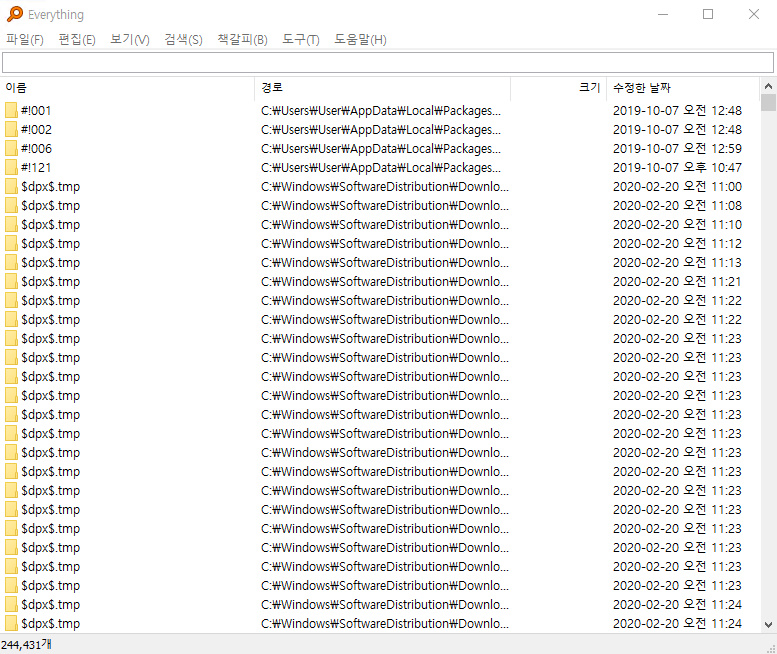Viewport: 777px width, 654px height.
Task: Click date 2019-10-07 오전 12:48 of #!002
Action: pyautogui.click(x=677, y=129)
